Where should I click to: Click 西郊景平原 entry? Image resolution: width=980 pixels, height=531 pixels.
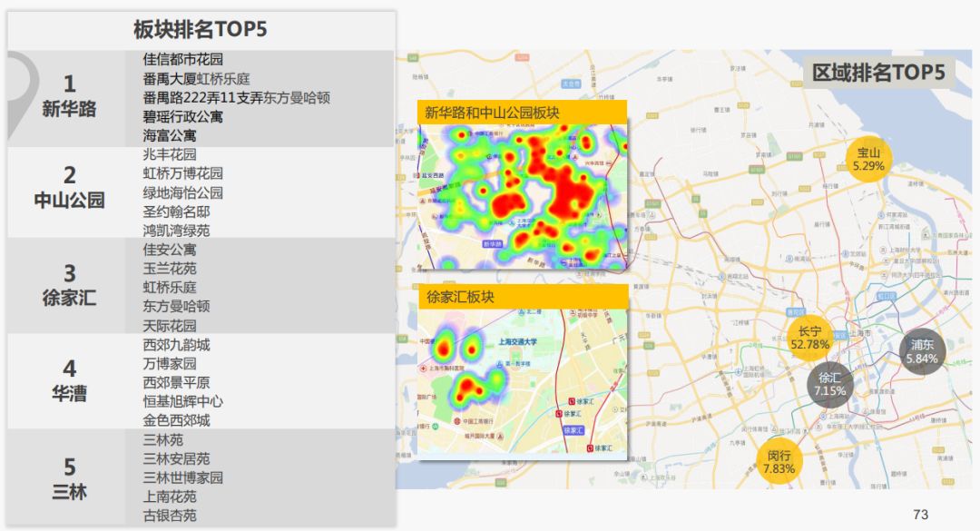point(176,382)
